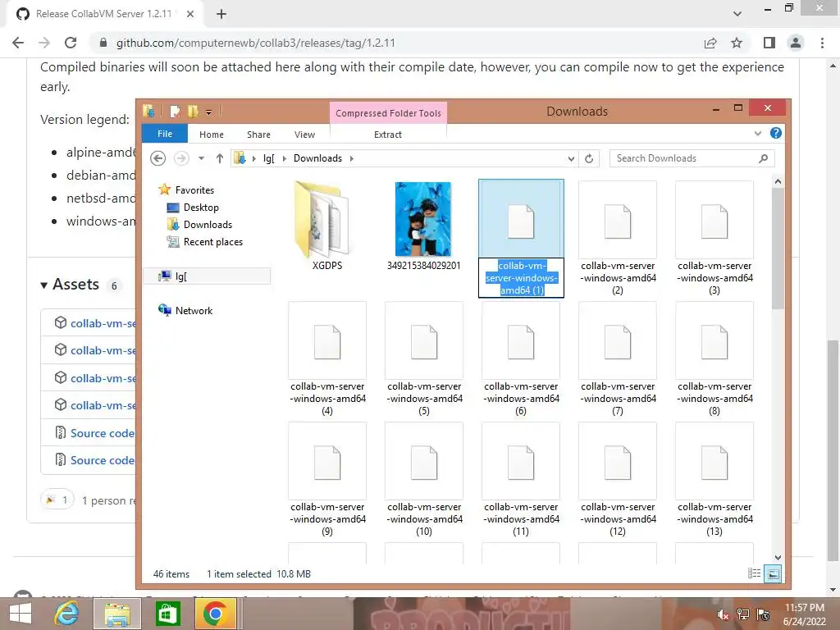840x630 pixels.
Task: Open the XGDPS folder
Action: 326,226
